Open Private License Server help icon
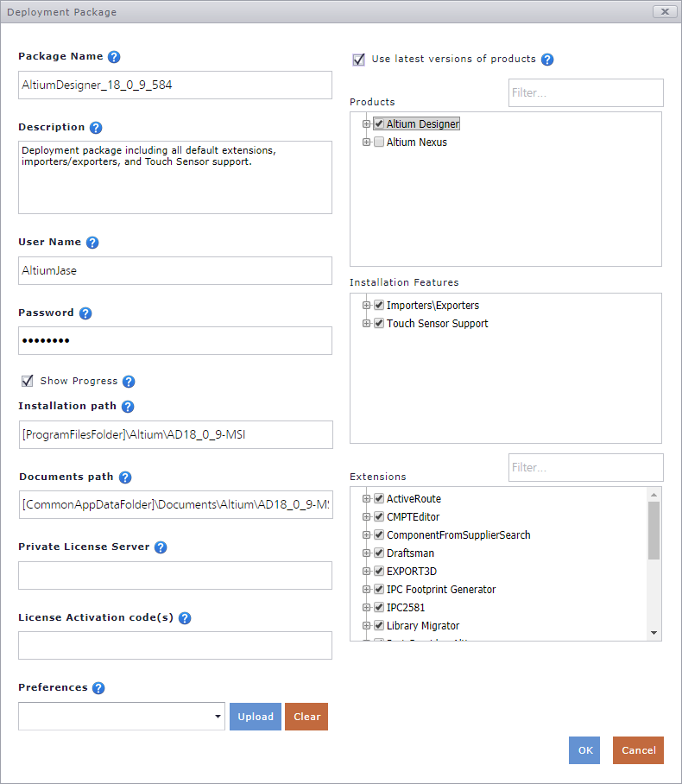This screenshot has width=682, height=784. [161, 547]
